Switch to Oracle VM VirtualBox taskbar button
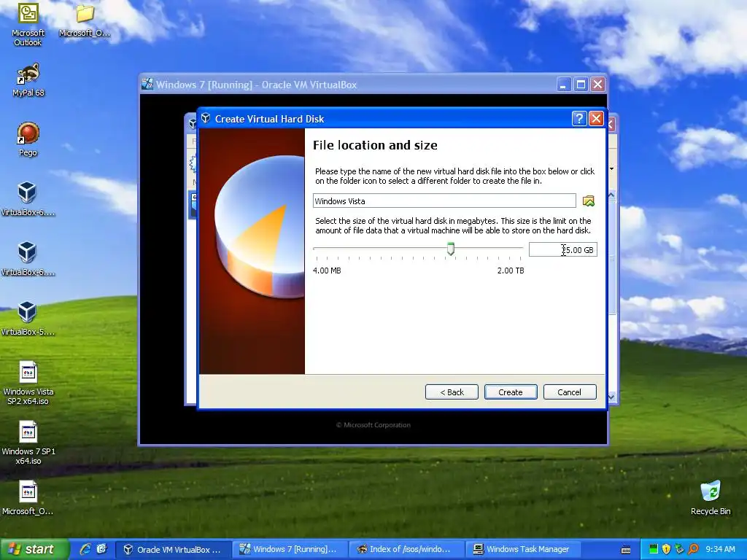 tap(174, 549)
